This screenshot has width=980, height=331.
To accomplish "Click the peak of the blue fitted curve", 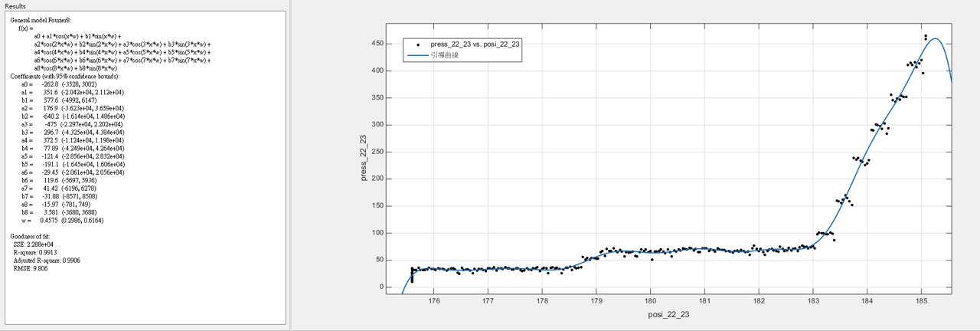I will click(x=935, y=39).
